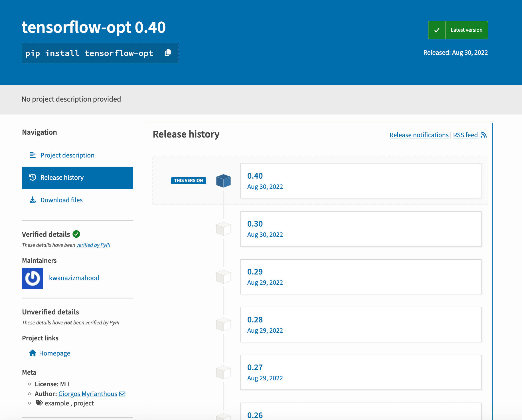The height and width of the screenshot is (420, 522).
Task: Visit the project Homepage link
Action: [x=54, y=353]
